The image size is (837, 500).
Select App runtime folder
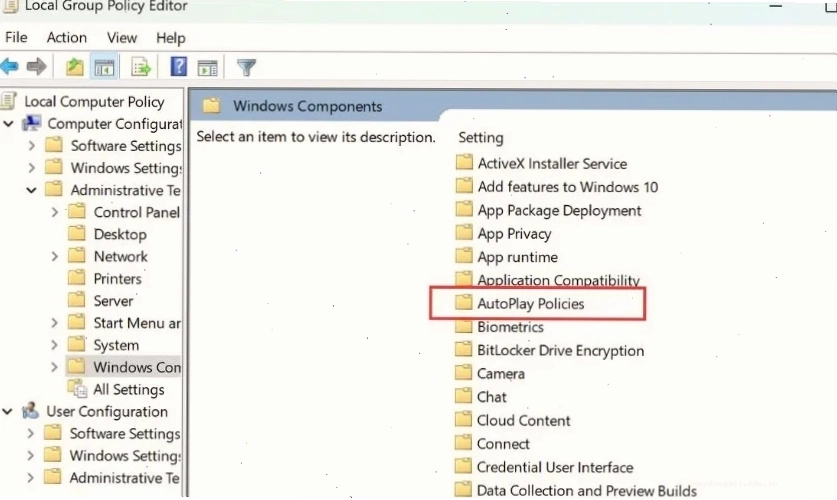[517, 257]
